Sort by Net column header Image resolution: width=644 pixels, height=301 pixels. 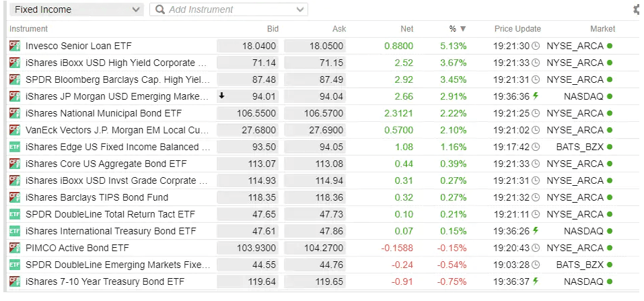point(407,29)
